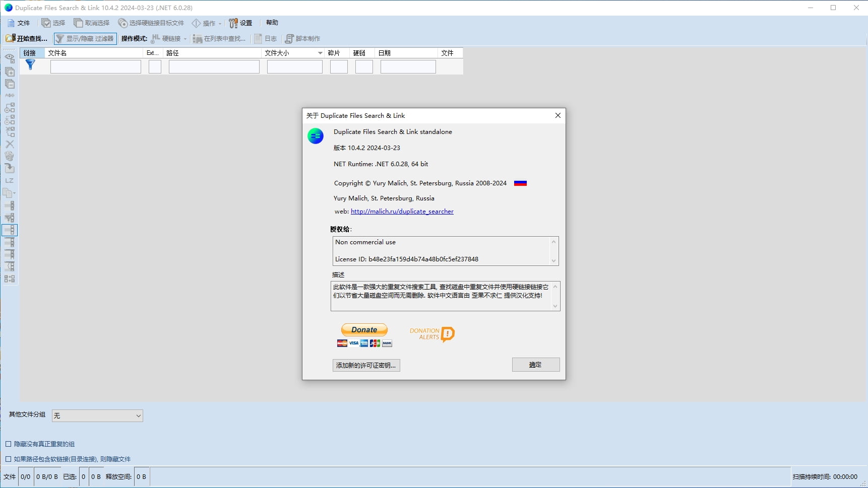
Task: Click the 链接 column header
Action: 32,53
